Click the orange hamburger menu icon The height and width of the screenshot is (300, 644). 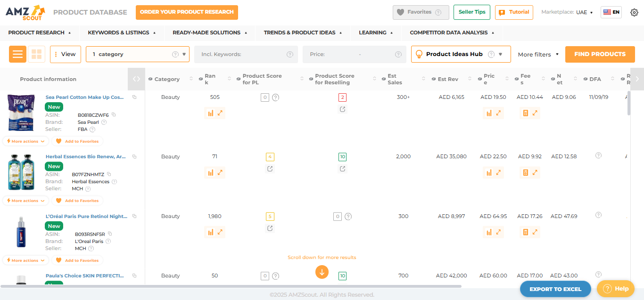(x=17, y=54)
